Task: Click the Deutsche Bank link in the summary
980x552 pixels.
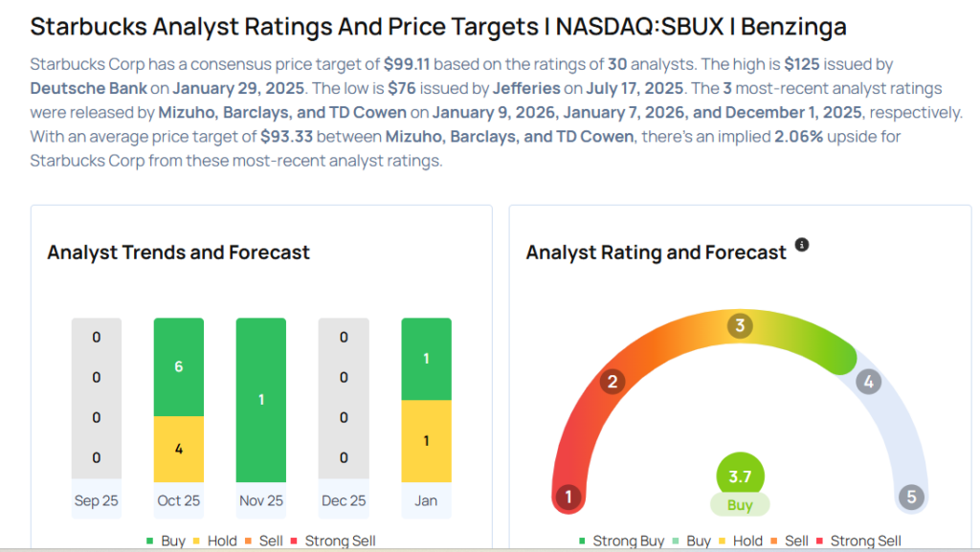Action: click(89, 88)
